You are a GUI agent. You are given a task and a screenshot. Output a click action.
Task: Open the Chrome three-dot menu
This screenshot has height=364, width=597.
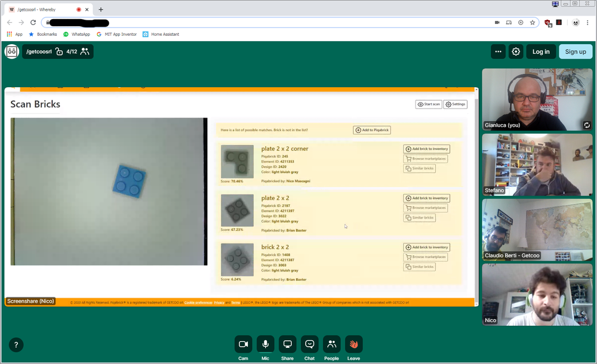click(x=588, y=23)
